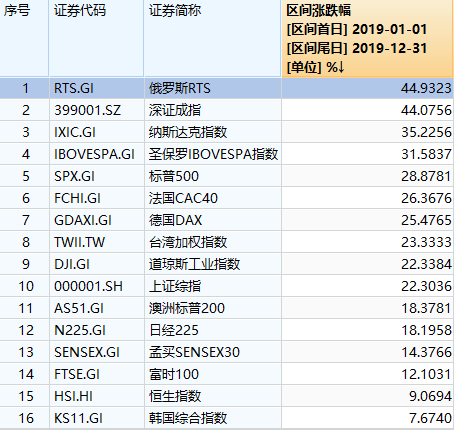Click the value 23.3333
This screenshot has width=457, height=435.
point(426,242)
